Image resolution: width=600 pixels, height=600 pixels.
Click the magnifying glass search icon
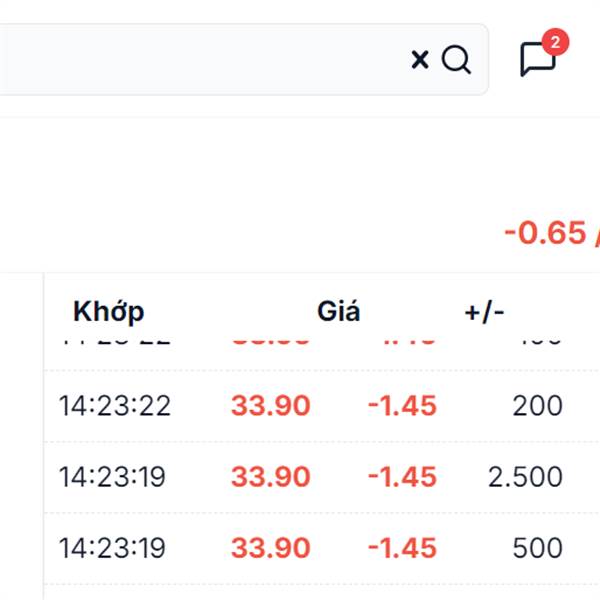point(456,60)
